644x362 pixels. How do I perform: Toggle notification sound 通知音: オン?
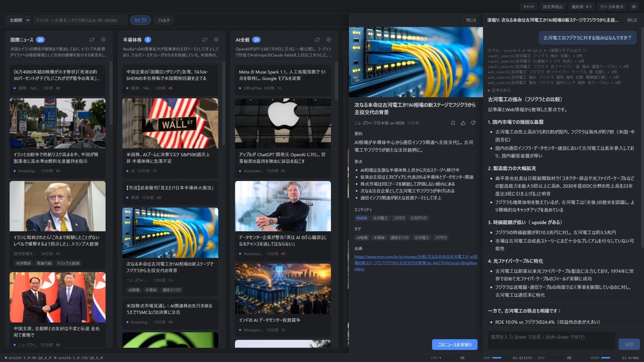click(582, 7)
